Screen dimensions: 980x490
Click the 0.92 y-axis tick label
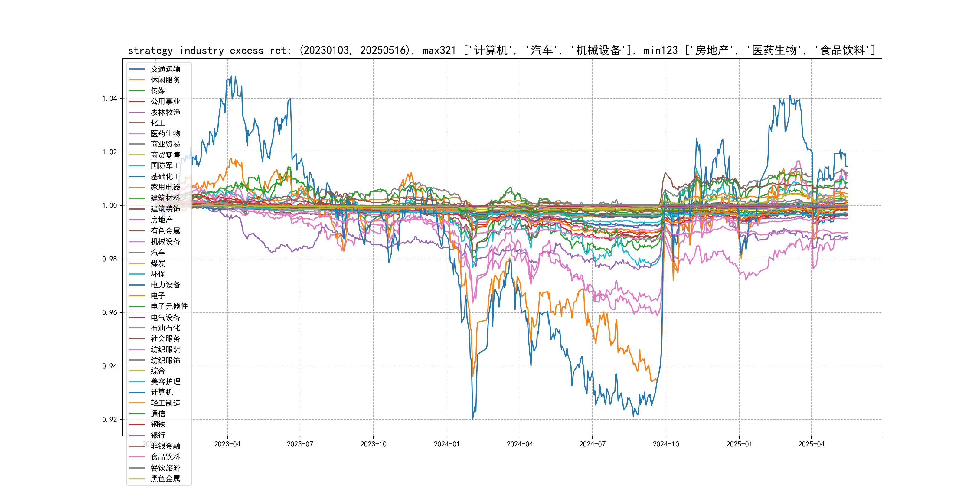(x=109, y=420)
